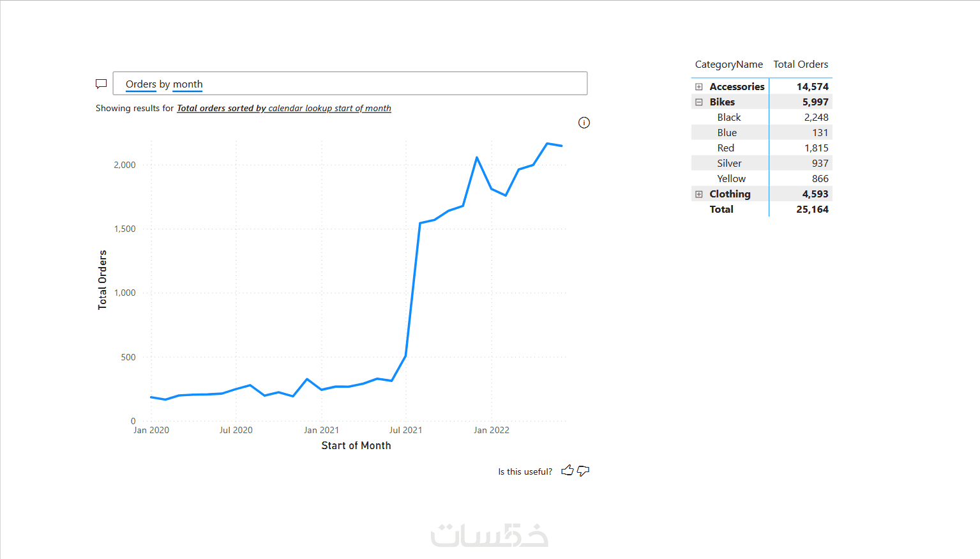Screen dimensions: 980x559
Task: Click the Total row in the matrix
Action: pyautogui.click(x=721, y=210)
